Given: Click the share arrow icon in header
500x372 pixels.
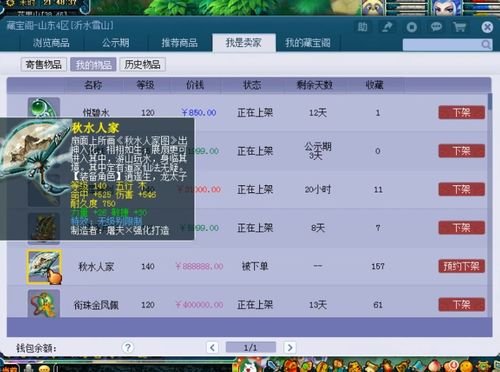Looking at the screenshot, I should pos(387,27).
